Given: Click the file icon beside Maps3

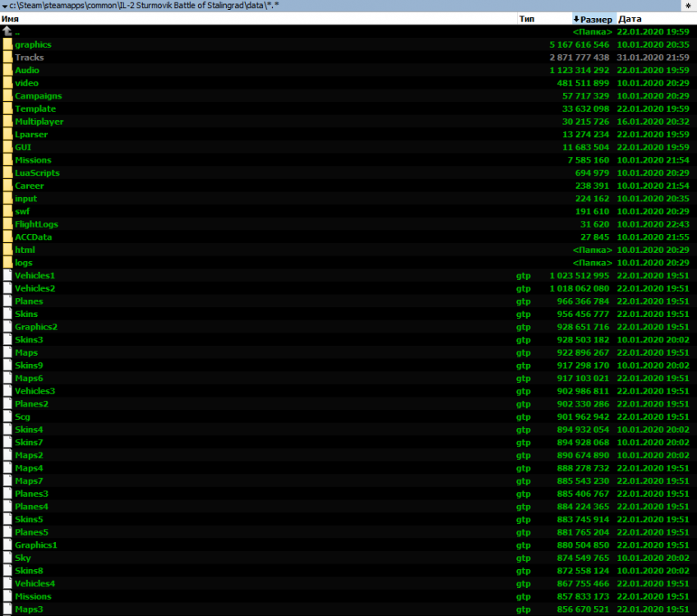Looking at the screenshot, I should (x=7, y=609).
